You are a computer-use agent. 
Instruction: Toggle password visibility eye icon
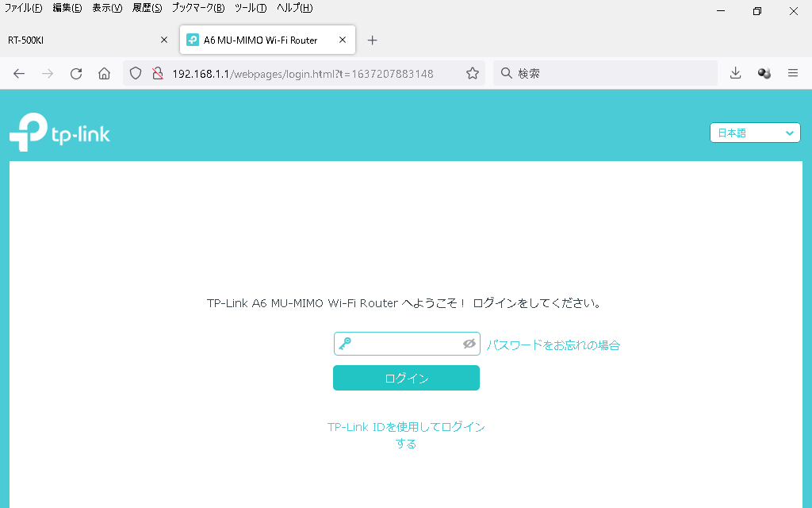(x=469, y=344)
